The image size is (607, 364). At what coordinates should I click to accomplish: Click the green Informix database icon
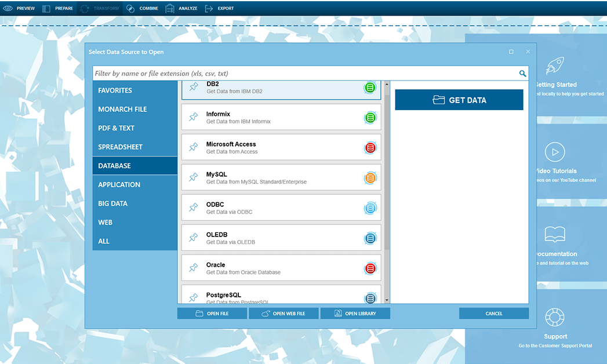[x=370, y=117]
